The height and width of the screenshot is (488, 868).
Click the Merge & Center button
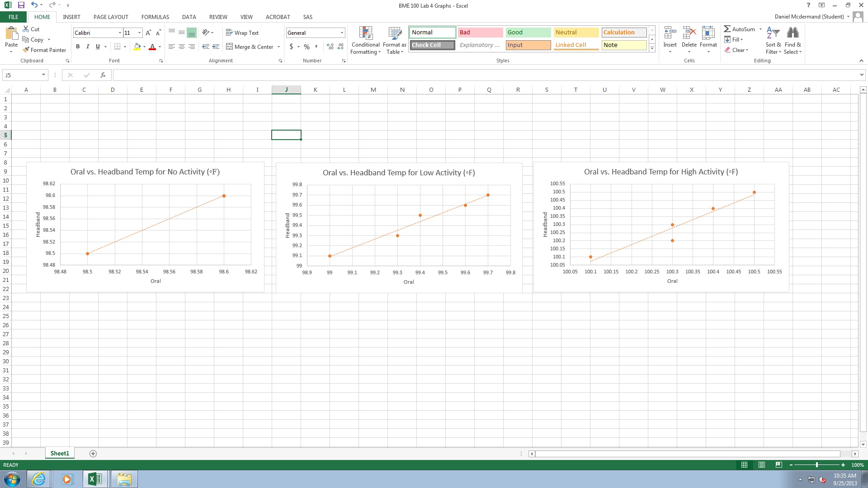point(250,47)
